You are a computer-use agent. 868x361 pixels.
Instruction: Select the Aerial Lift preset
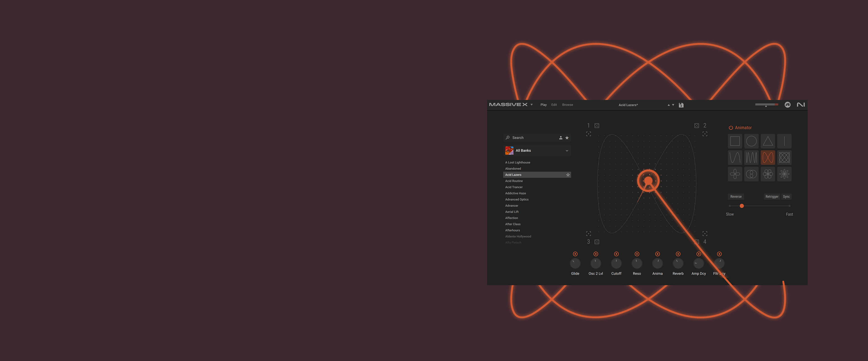[512, 212]
